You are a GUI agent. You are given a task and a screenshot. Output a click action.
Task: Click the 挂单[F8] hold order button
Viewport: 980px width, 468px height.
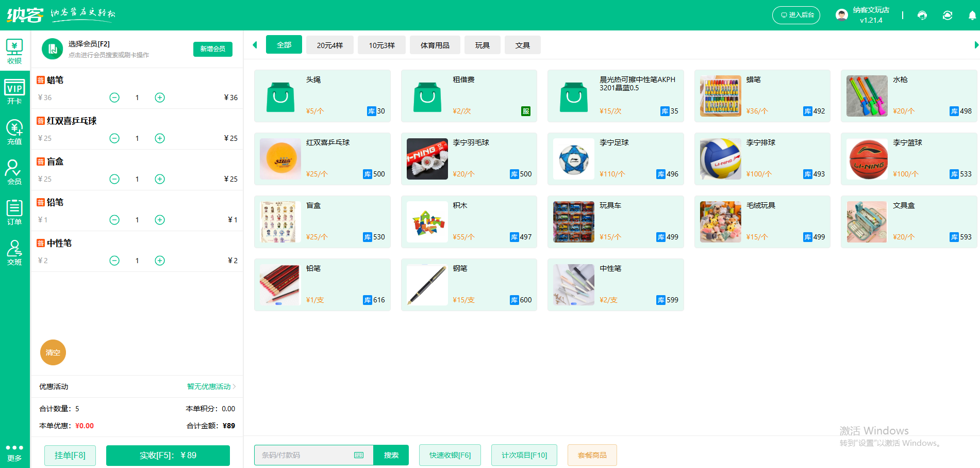click(70, 455)
